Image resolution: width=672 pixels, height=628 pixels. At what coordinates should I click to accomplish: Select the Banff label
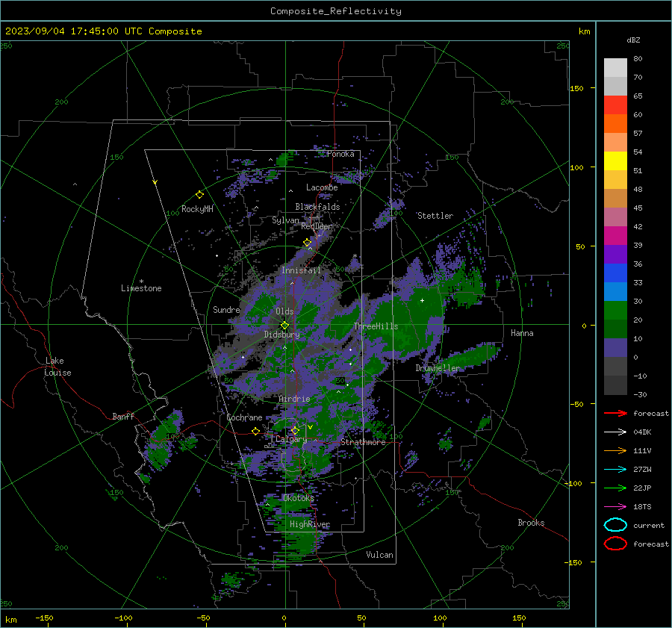tap(123, 416)
